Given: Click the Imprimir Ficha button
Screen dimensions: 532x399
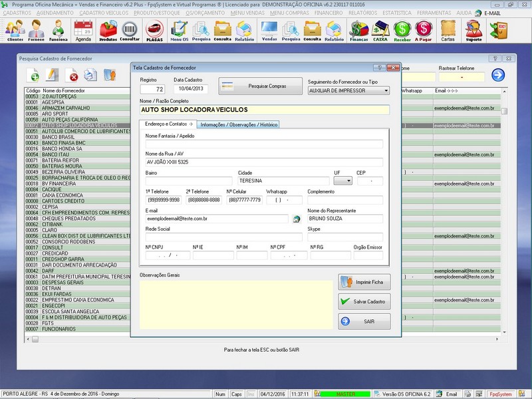Looking at the screenshot, I should (364, 282).
